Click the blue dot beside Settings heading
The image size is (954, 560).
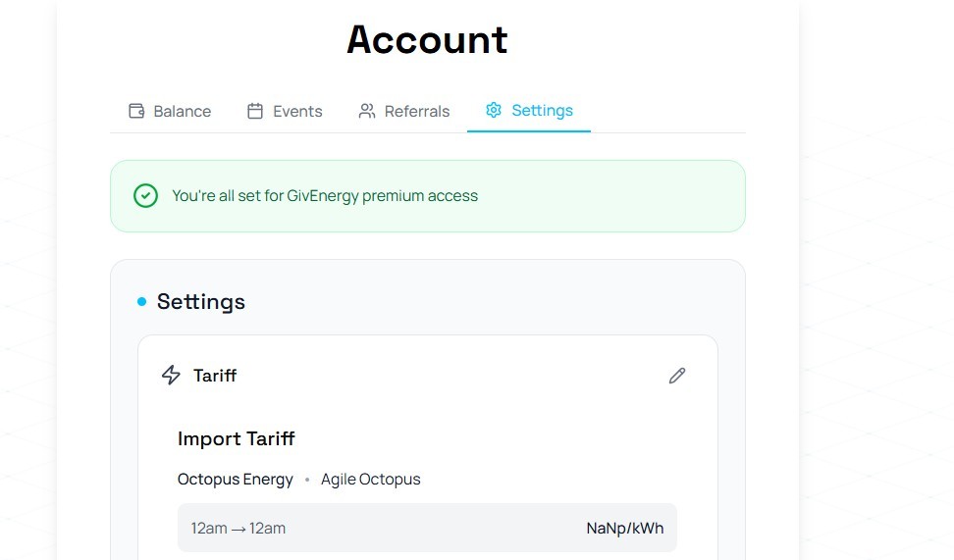pyautogui.click(x=141, y=302)
